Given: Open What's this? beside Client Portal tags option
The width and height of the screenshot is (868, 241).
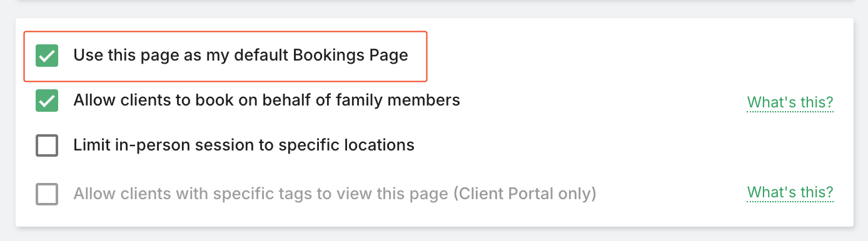Looking at the screenshot, I should [790, 193].
